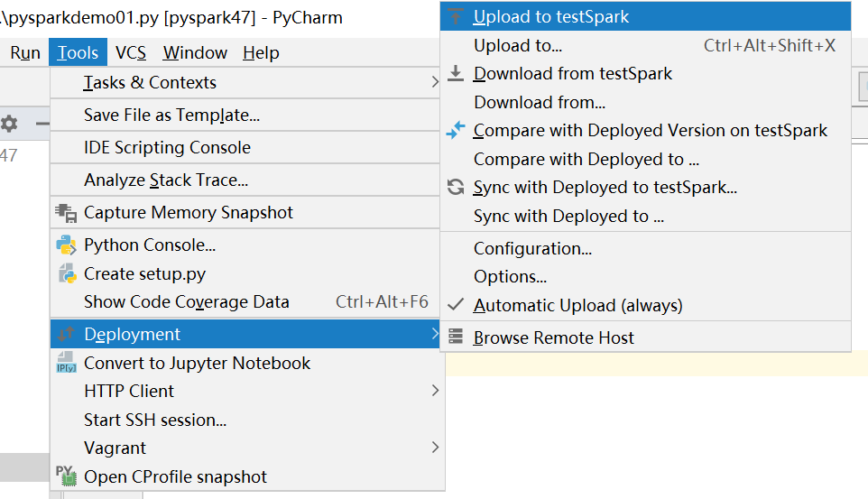Select Create setup.py
Image resolution: width=868 pixels, height=499 pixels.
(x=245, y=273)
